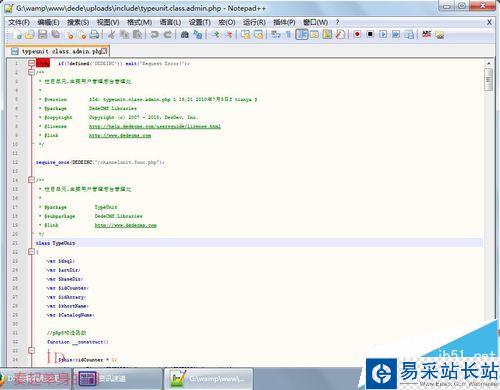Redo edit via toolbar arrow

[x=167, y=34]
